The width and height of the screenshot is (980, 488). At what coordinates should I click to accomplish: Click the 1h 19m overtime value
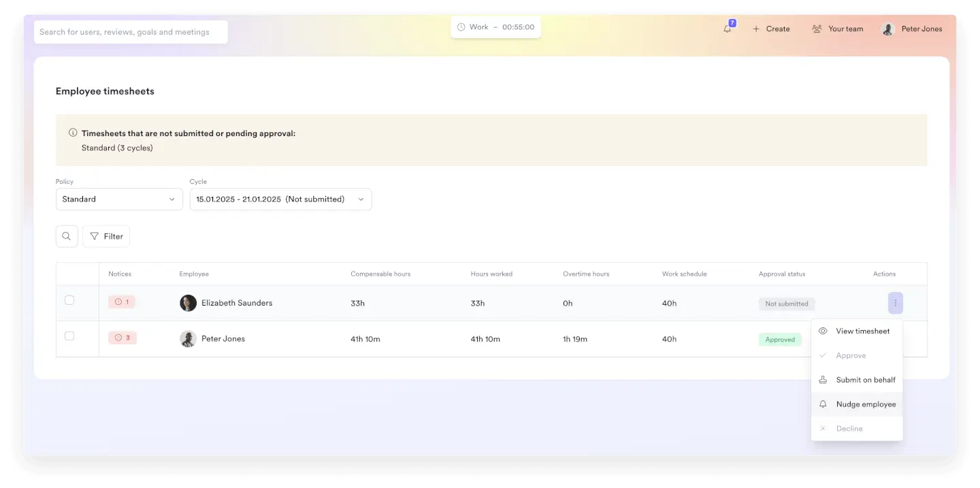(575, 339)
